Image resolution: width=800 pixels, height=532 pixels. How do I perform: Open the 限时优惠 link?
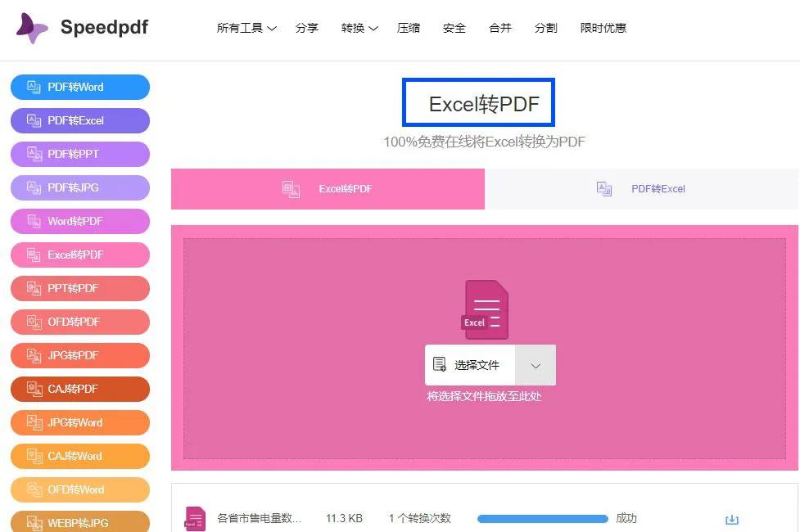(603, 27)
